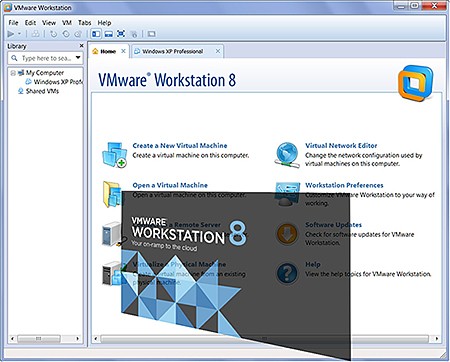Screen dimensions: 450x362
Task: Click the Virtual Network Editor globe icon
Action: click(287, 155)
